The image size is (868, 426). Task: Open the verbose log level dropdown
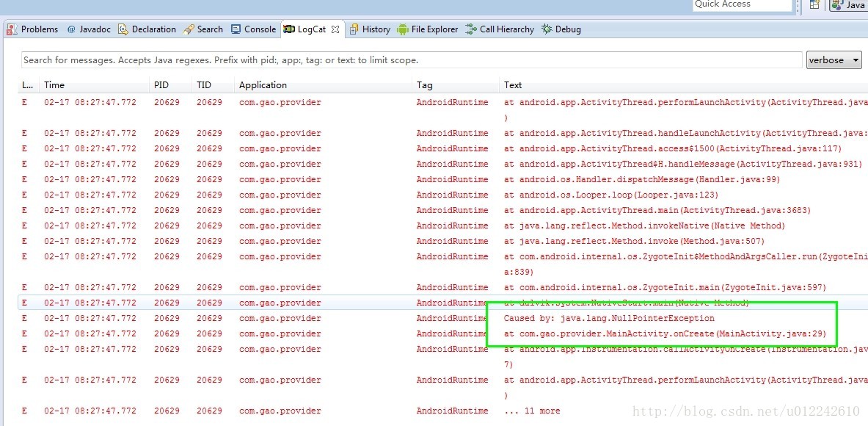coord(834,59)
